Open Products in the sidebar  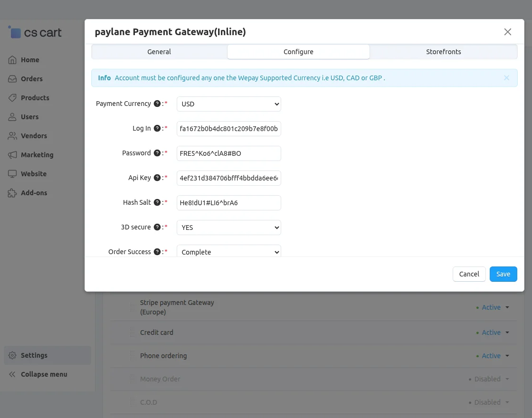pos(35,98)
